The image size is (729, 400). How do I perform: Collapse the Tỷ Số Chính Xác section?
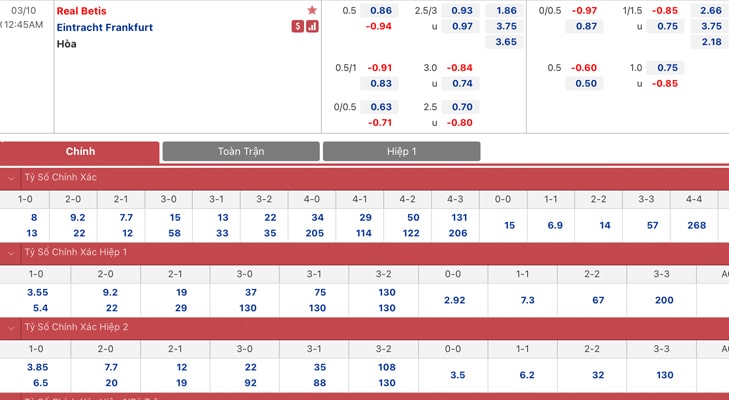pyautogui.click(x=11, y=176)
